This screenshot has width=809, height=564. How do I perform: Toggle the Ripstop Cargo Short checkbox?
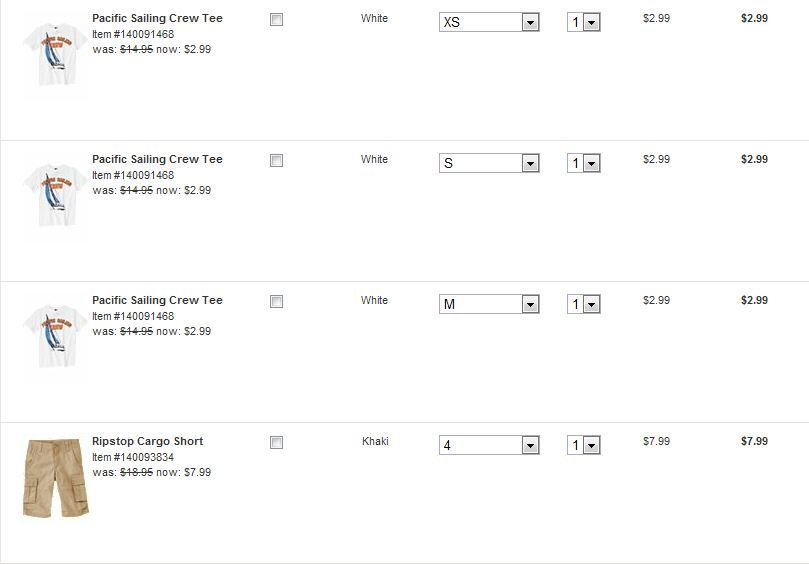click(x=277, y=443)
